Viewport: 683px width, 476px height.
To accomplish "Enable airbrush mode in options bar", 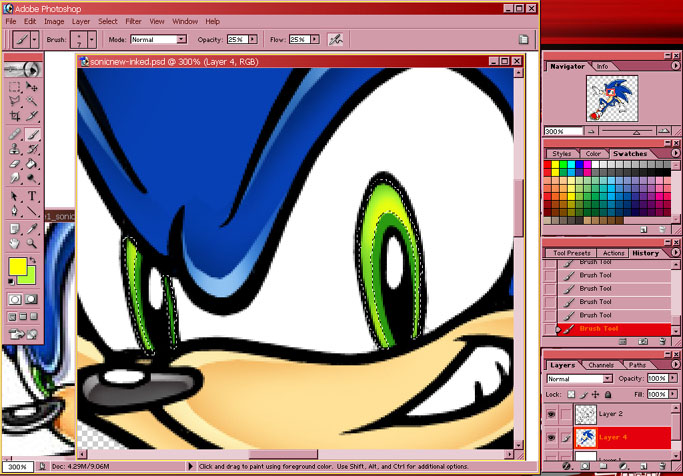I will click(335, 40).
